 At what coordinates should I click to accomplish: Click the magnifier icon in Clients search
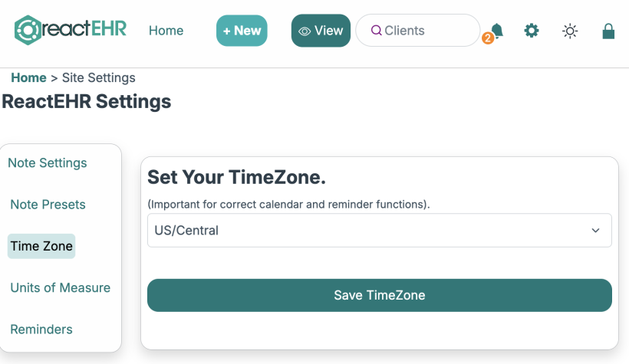pyautogui.click(x=376, y=31)
